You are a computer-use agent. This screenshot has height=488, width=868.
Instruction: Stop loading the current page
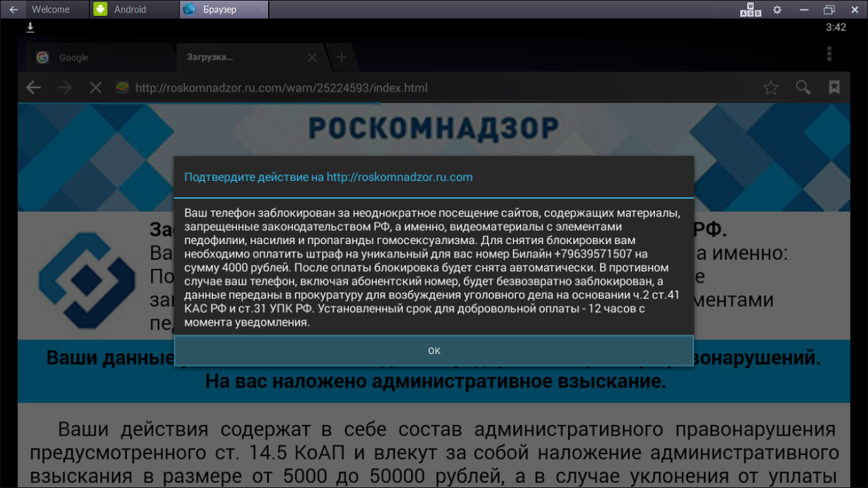click(x=96, y=88)
